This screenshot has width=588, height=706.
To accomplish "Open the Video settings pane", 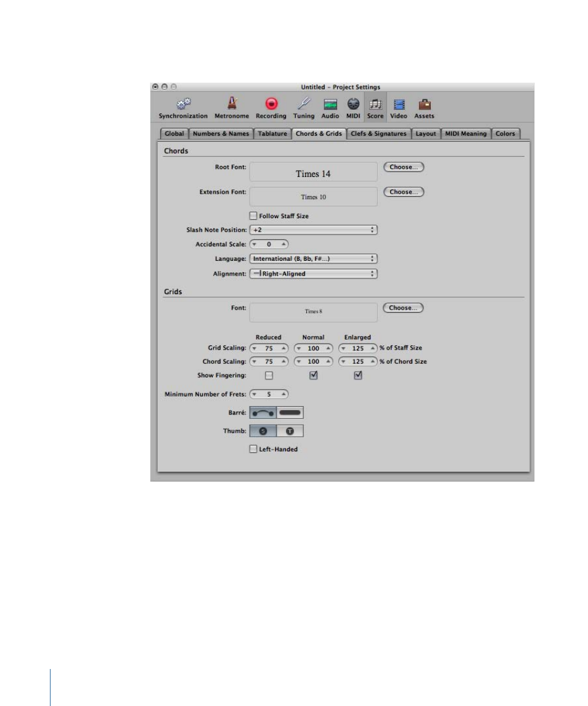I will point(398,108).
